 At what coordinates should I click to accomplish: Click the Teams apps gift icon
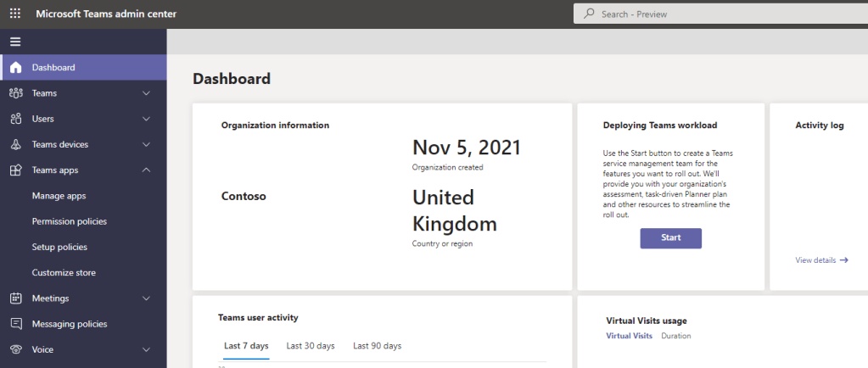click(15, 170)
